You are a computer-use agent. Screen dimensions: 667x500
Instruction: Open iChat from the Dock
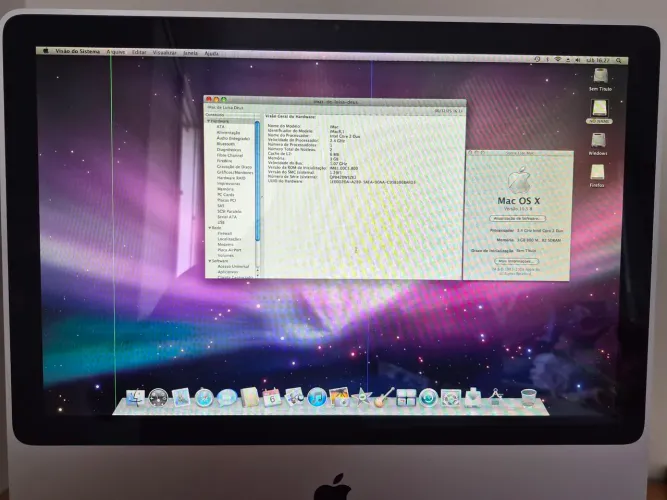227,398
